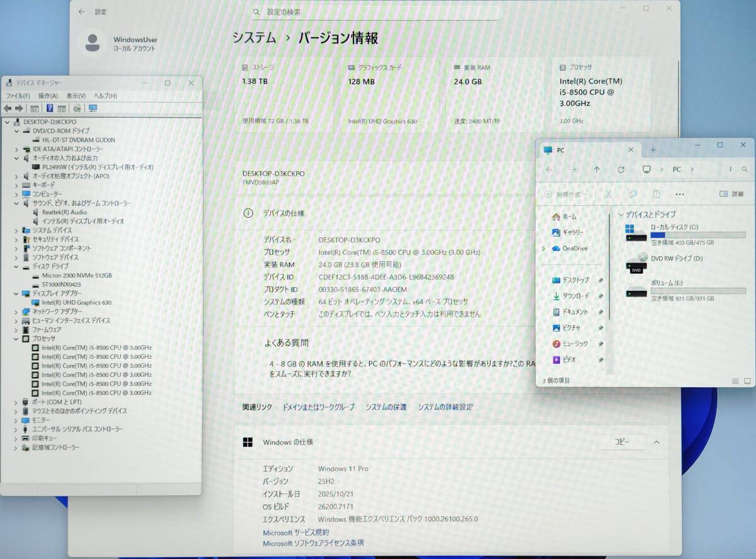Open the 表示(V) menu in Device Manager
Screen dimensions: 756x559
click(76, 96)
